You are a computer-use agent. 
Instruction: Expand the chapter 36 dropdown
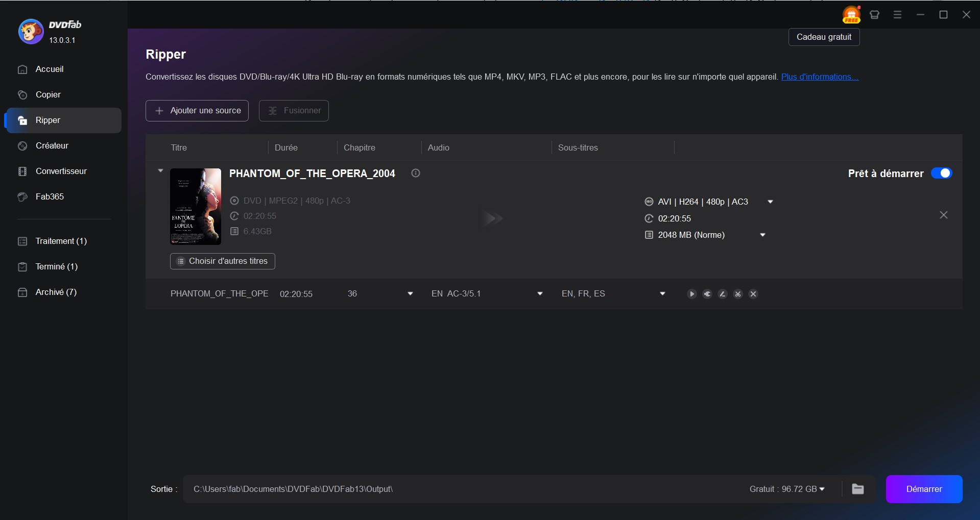pos(410,293)
